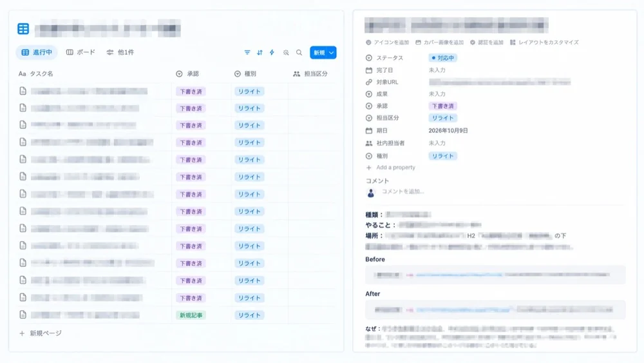Click the icon left of the search magnifier
Screen dimensions: 644x363
point(286,53)
